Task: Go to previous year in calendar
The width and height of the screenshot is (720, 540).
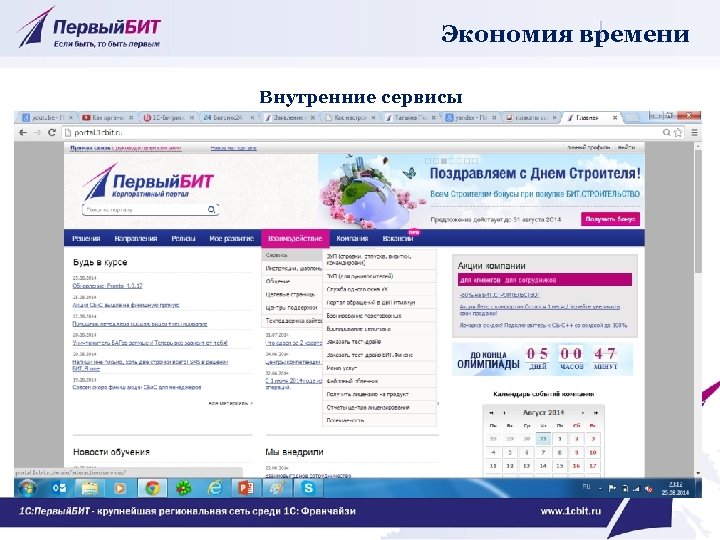Action: click(491, 413)
